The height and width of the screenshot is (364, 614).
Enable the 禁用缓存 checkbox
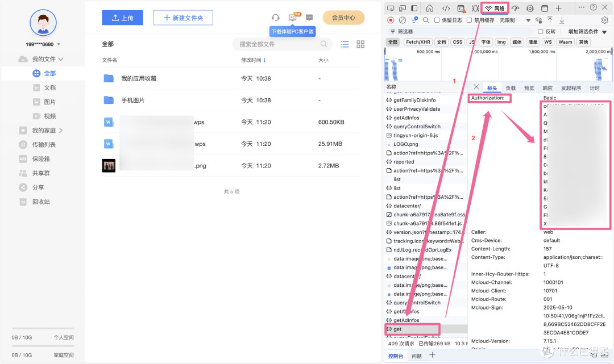click(x=469, y=20)
